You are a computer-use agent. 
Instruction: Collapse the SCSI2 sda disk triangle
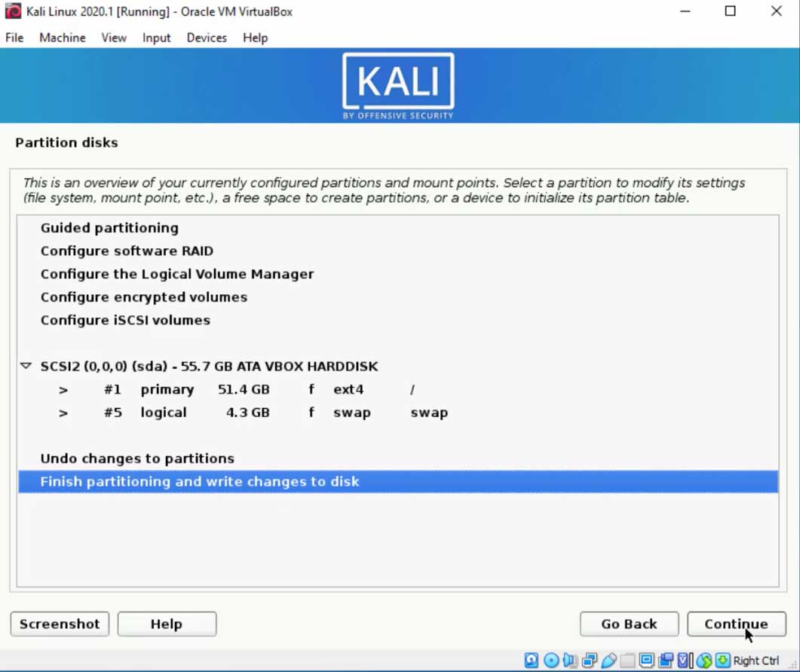coord(26,366)
